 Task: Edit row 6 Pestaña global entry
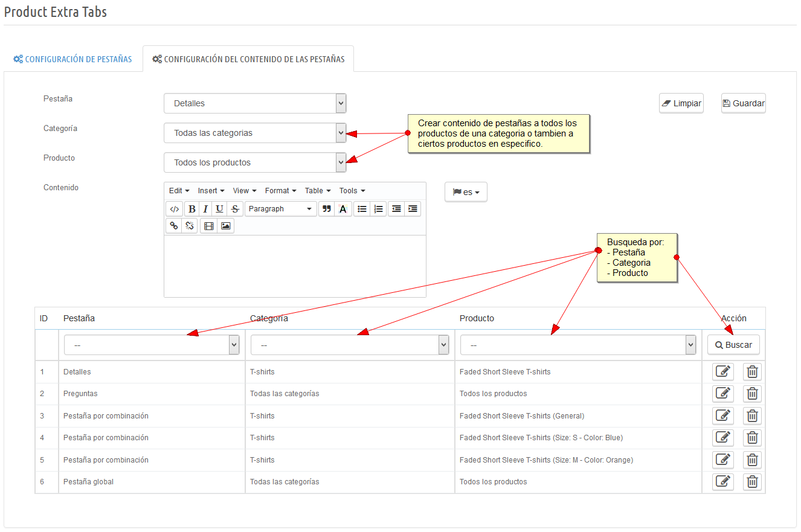pos(723,482)
